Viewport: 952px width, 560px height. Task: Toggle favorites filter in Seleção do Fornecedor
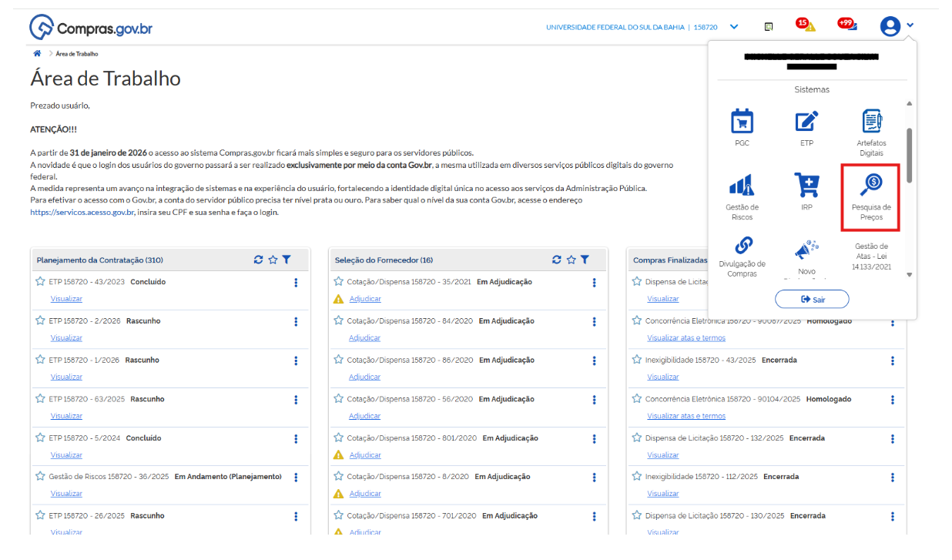click(571, 260)
